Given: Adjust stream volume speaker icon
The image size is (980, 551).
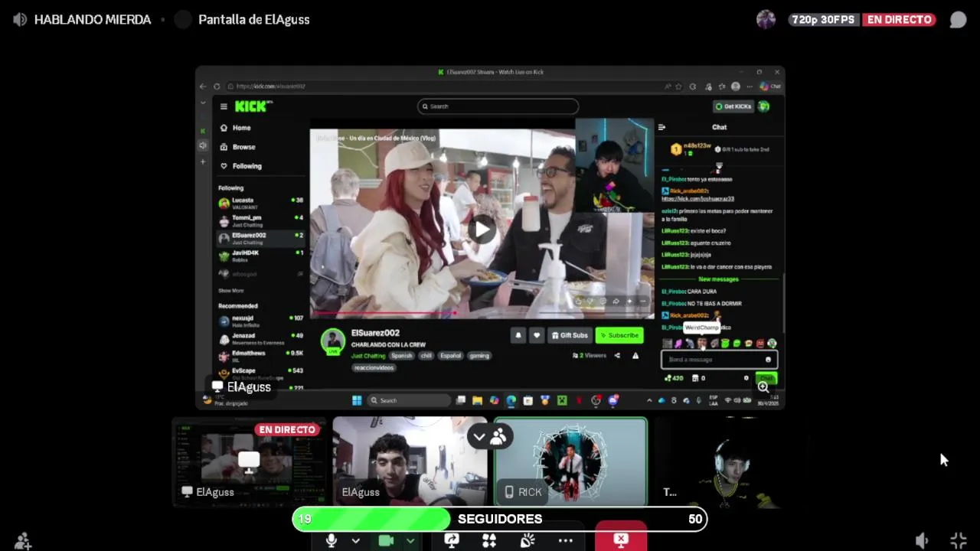Looking at the screenshot, I should click(922, 540).
